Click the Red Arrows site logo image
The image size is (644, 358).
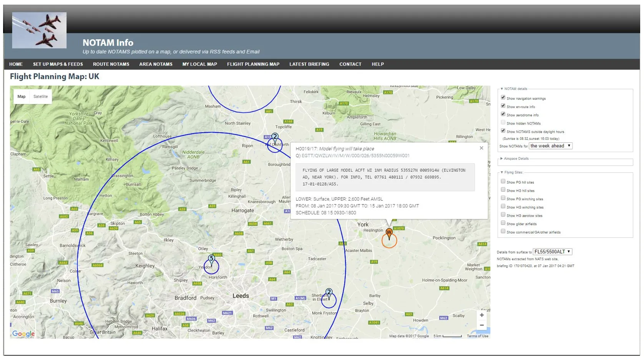point(39,30)
